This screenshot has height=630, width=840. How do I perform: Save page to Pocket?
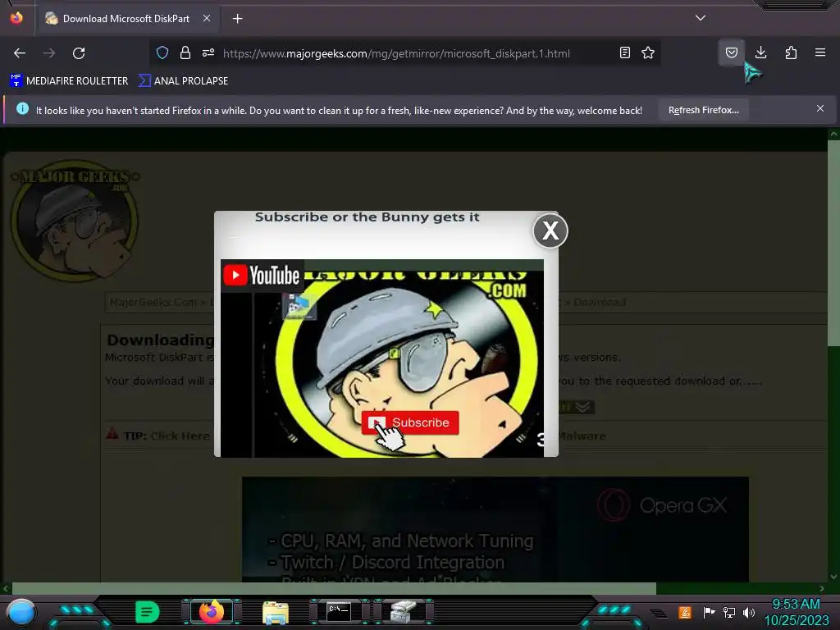click(731, 52)
